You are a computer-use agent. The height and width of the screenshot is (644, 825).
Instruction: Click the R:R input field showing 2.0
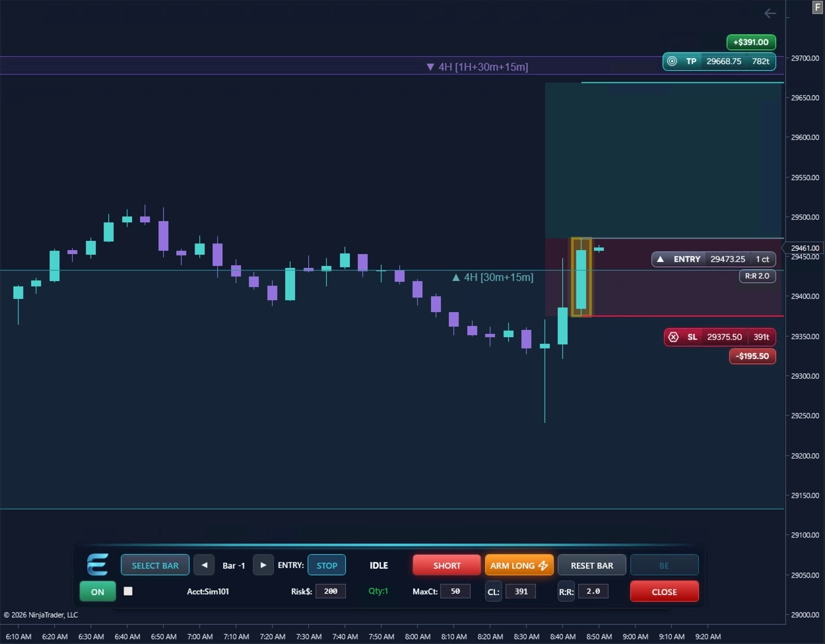point(593,591)
